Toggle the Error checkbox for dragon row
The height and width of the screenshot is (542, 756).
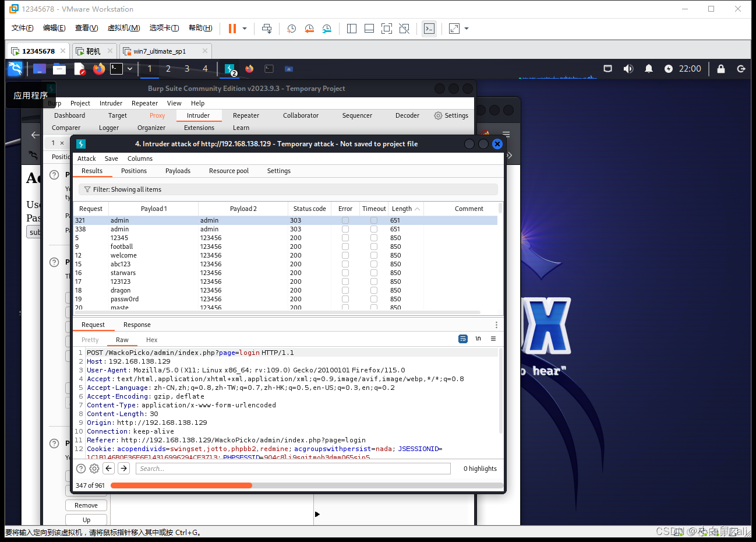[345, 290]
